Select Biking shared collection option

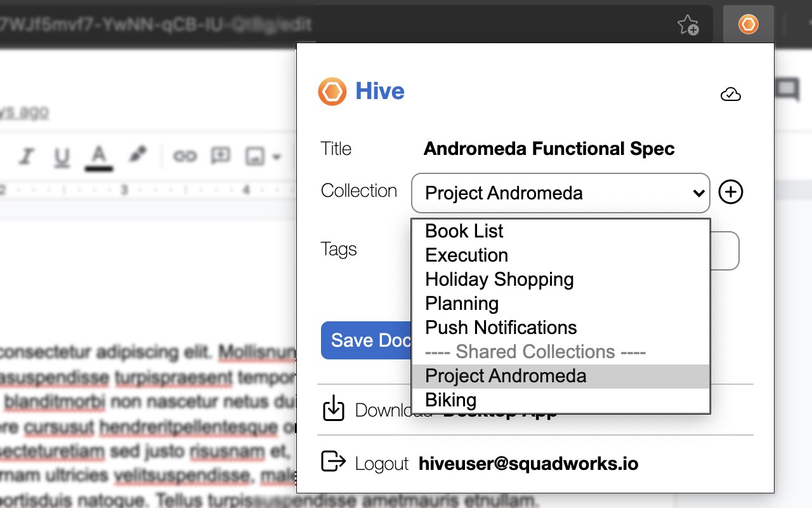561,400
